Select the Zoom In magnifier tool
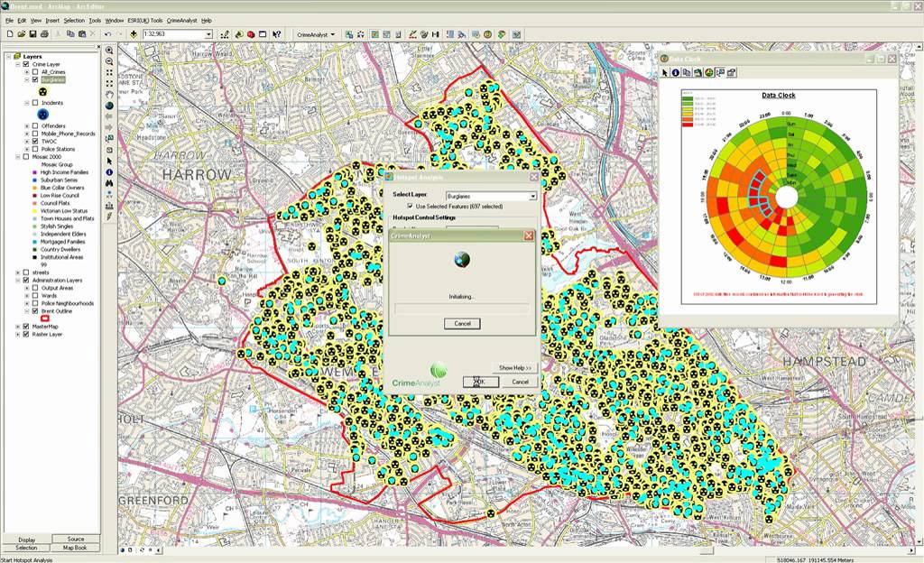Screen dimensions: 924x563 [109, 51]
